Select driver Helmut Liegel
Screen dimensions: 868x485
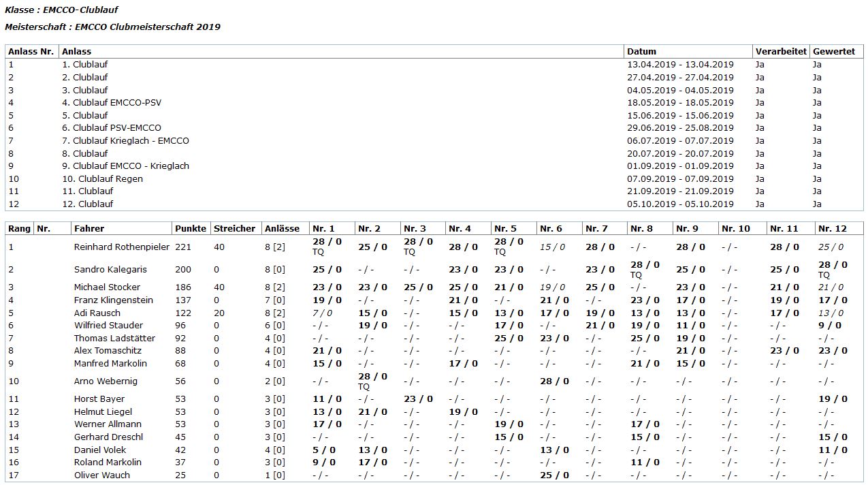pos(103,412)
